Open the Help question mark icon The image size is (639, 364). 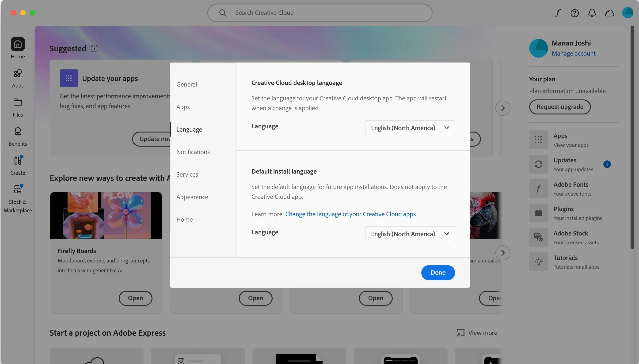pos(575,13)
